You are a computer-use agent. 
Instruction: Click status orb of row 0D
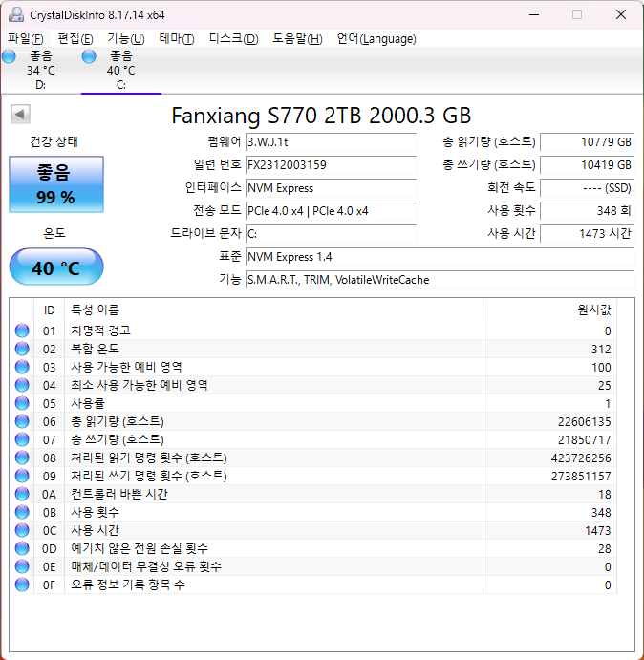22,548
